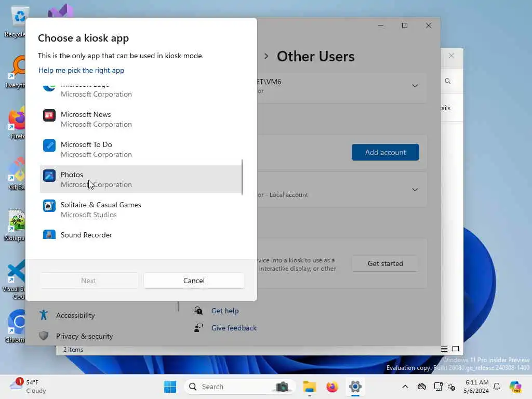Cancel the kiosk app dialog
The width and height of the screenshot is (532, 399).
(194, 281)
